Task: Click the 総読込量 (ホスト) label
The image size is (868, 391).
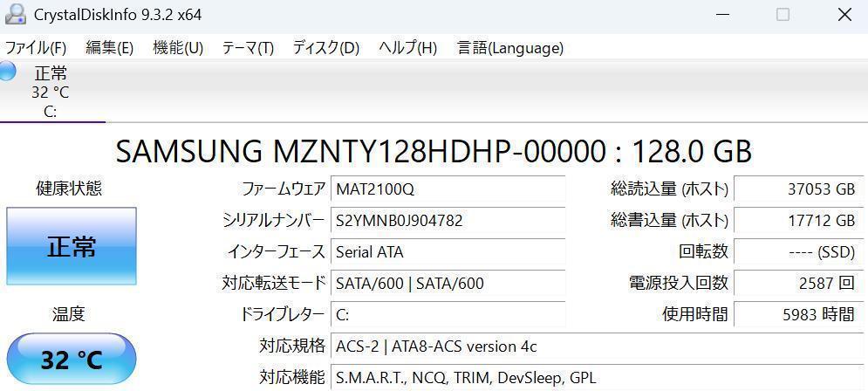Action: point(669,189)
